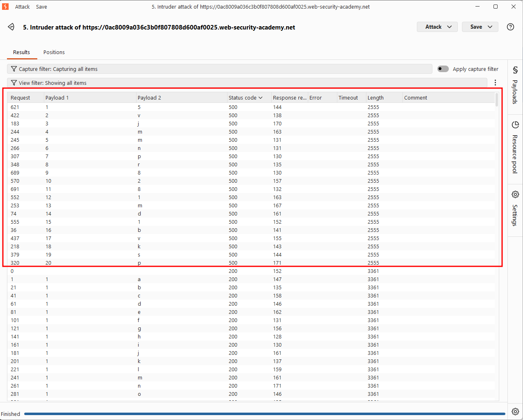Sort by the Comment column header
Screen dimensions: 523x420
coord(448,98)
